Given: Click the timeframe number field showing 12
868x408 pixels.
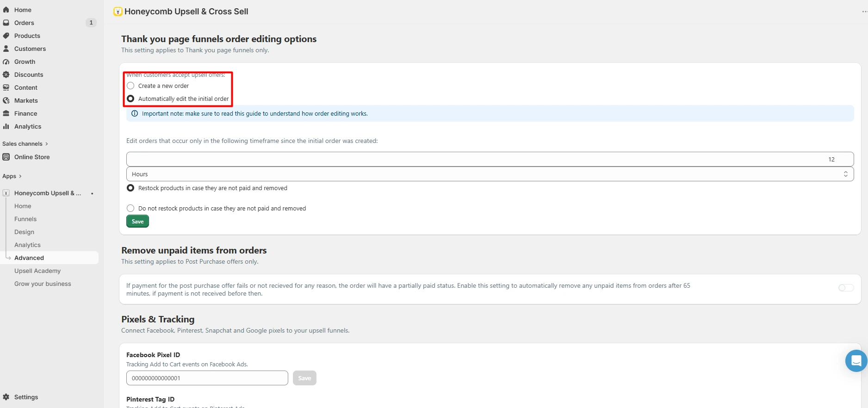Looking at the screenshot, I should click(490, 159).
